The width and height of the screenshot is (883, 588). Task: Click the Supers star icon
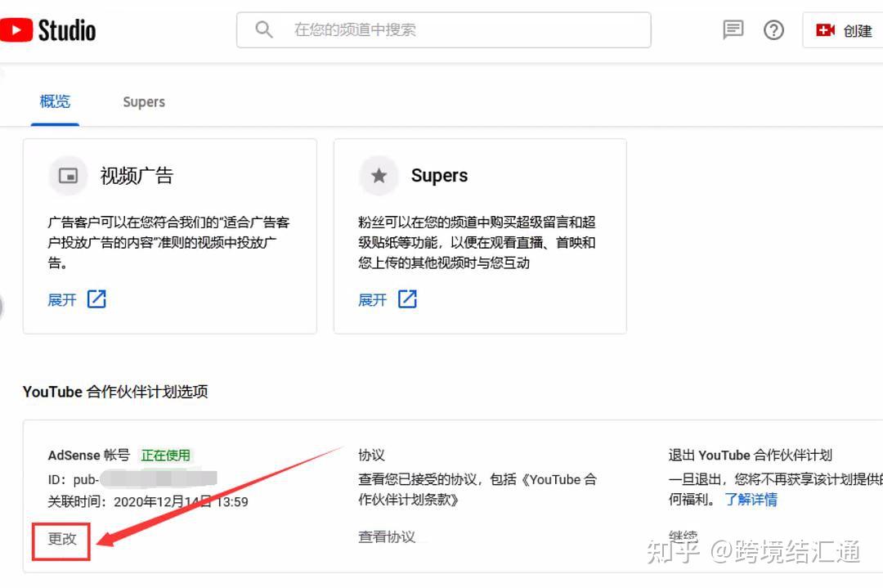click(x=379, y=176)
